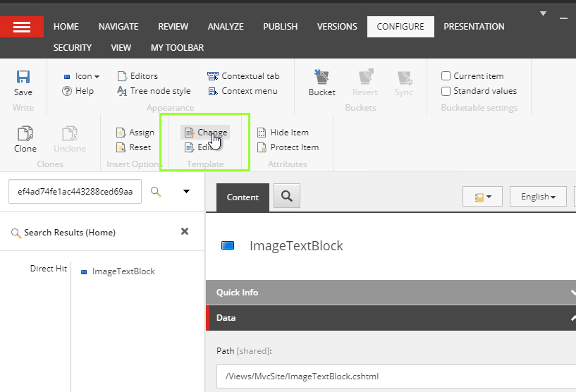This screenshot has width=576, height=392.
Task: Click Hide Item attribute
Action: point(283,133)
